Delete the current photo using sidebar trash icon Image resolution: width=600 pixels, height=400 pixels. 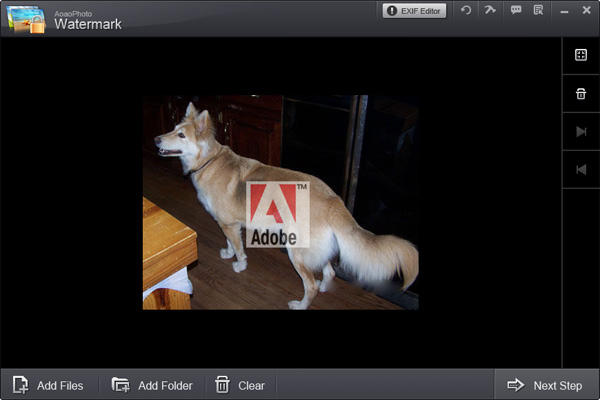point(581,93)
